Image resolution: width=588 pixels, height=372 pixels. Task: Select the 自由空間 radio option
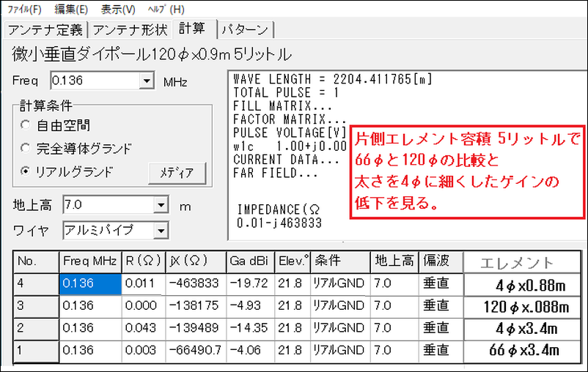pos(26,126)
